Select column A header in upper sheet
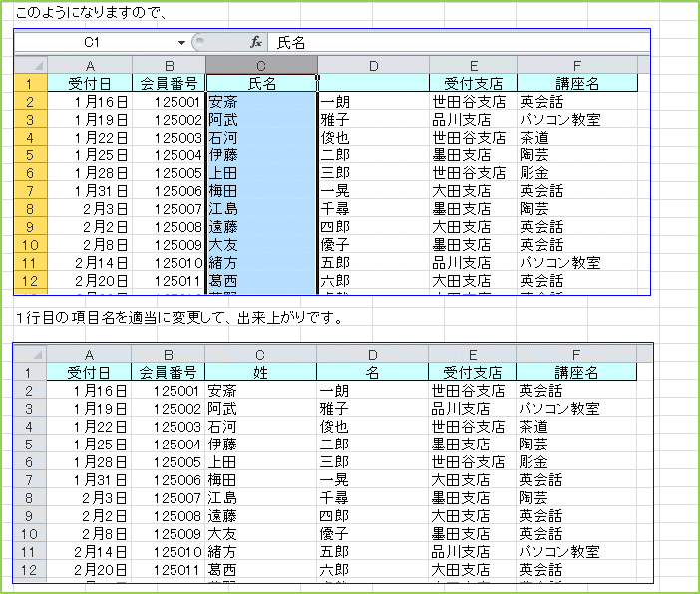The height and width of the screenshot is (594, 700). coord(90,66)
